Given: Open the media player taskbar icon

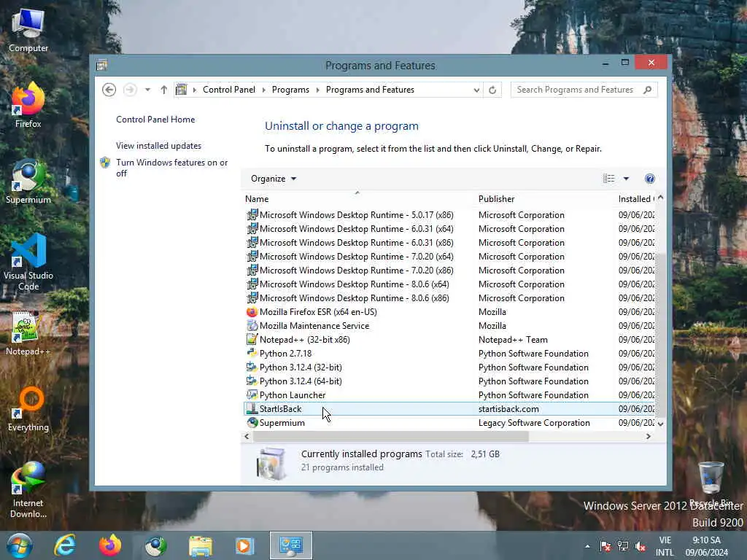Looking at the screenshot, I should click(x=244, y=545).
